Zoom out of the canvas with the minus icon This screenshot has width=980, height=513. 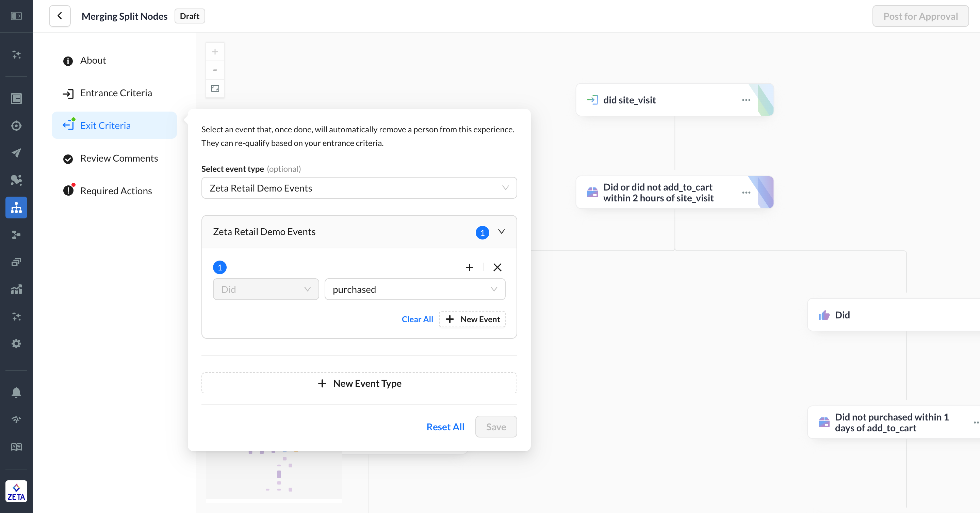[x=215, y=70]
